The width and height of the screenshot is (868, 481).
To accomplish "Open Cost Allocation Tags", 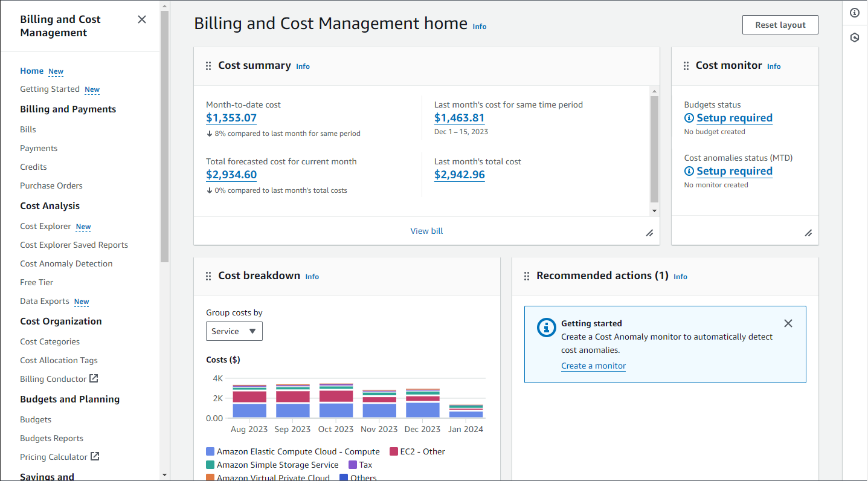I will [x=59, y=360].
